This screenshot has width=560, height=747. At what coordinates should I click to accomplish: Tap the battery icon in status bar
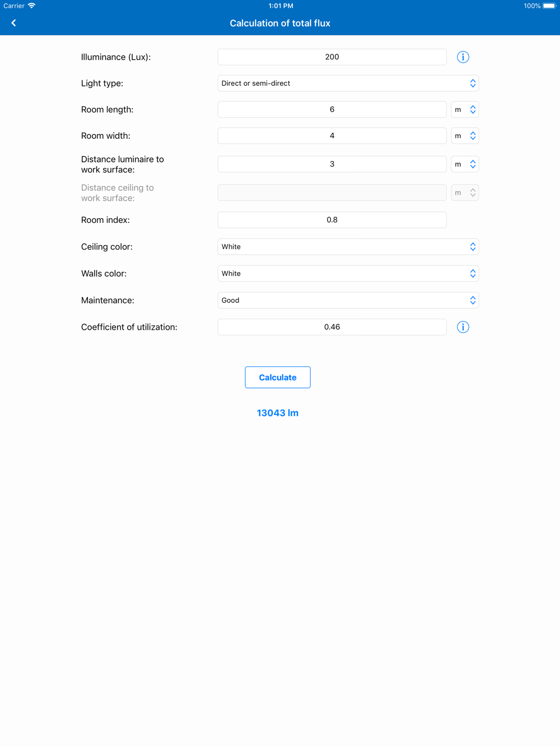coord(549,6)
